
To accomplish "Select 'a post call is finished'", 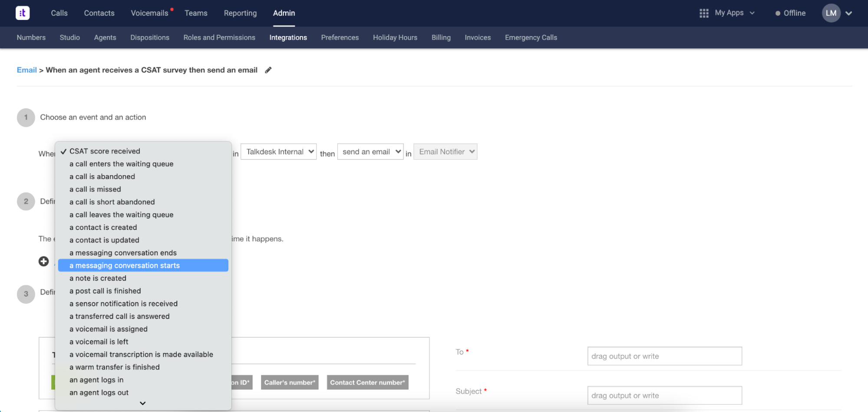I will coord(143,291).
